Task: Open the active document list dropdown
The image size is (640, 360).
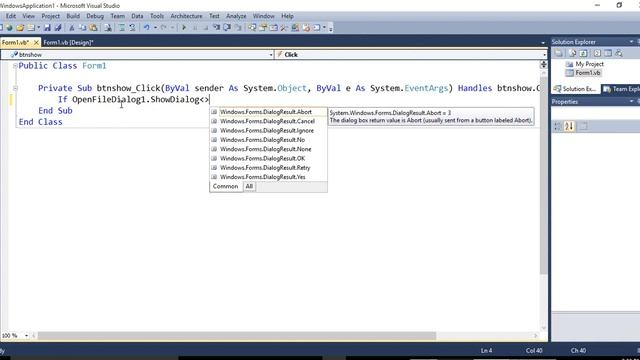Action: coord(543,42)
